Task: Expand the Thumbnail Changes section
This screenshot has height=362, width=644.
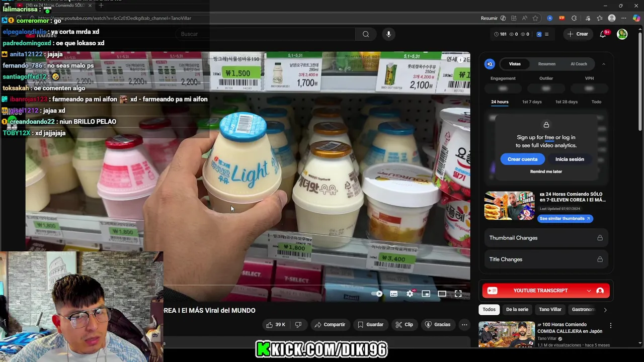Action: pos(546,238)
